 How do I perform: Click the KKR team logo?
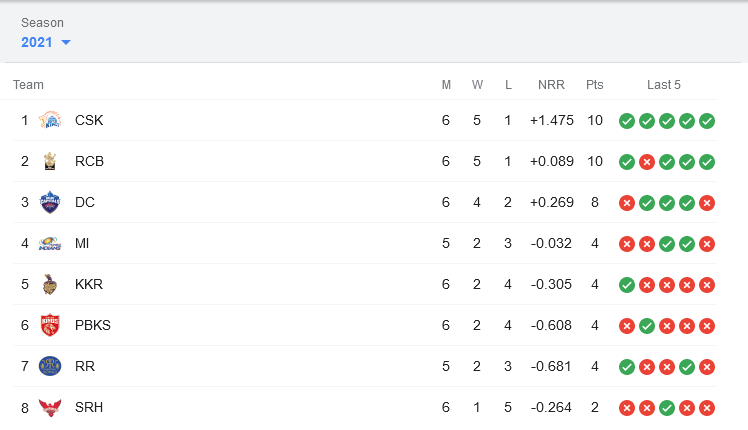pyautogui.click(x=50, y=284)
